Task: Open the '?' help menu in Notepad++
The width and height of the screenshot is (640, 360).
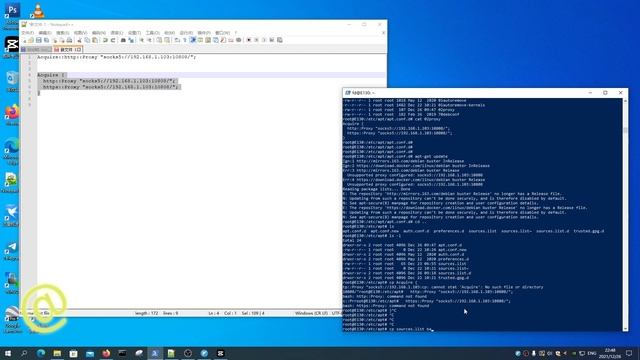Action: [235, 33]
